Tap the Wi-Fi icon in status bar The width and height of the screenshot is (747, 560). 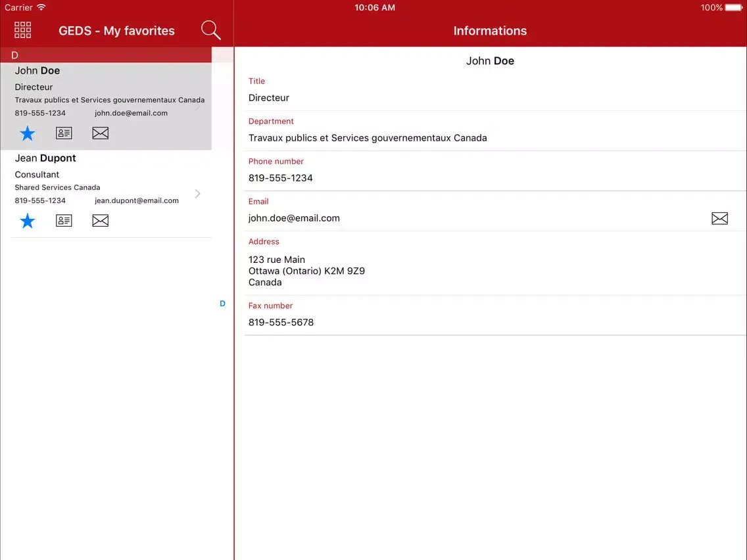point(41,7)
